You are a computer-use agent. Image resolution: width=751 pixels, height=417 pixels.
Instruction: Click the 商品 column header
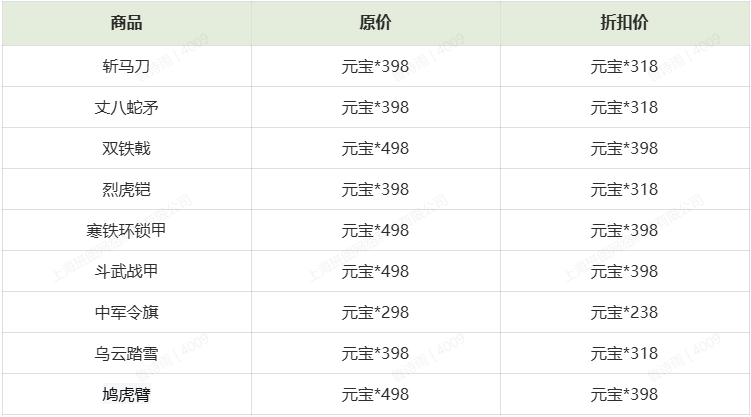(126, 24)
